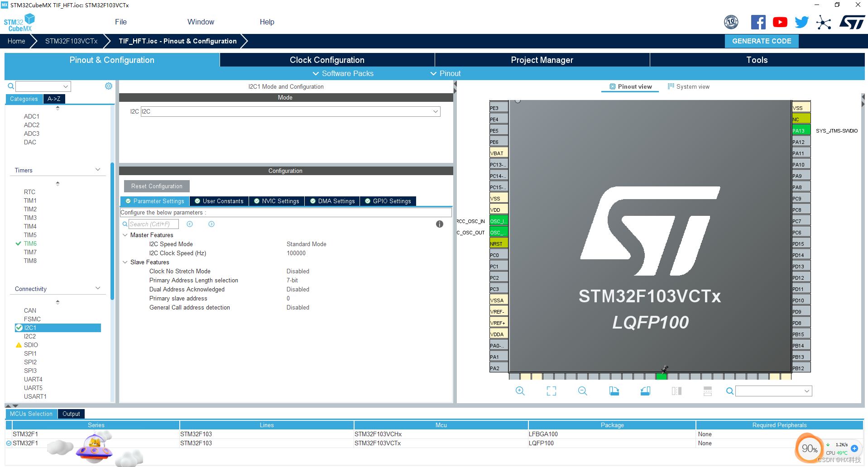
Task: Select the PA13 green pin
Action: [801, 130]
